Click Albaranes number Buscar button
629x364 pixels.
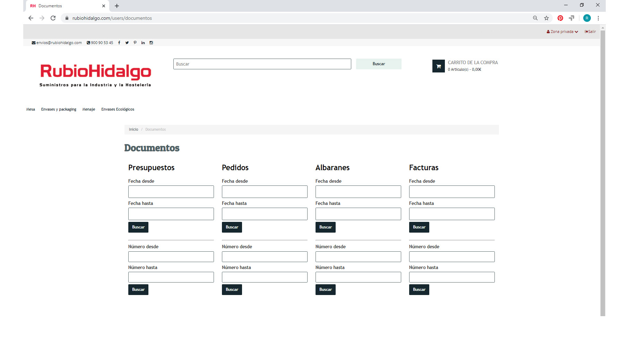(x=326, y=289)
